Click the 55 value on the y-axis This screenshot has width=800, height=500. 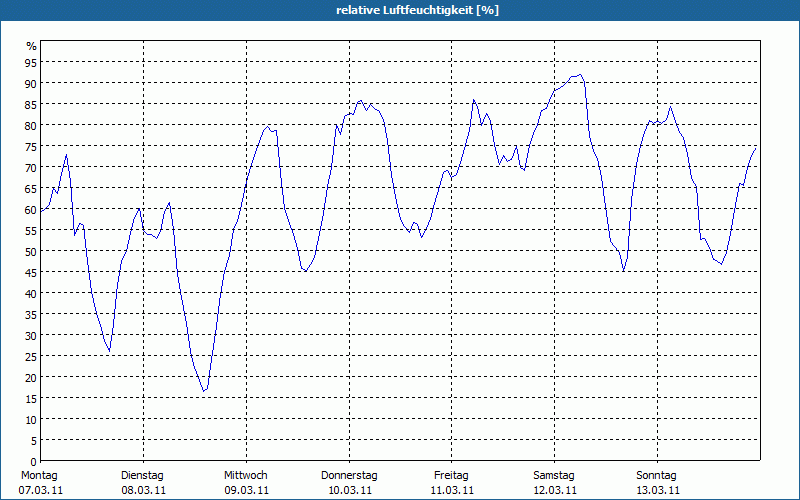click(x=31, y=231)
